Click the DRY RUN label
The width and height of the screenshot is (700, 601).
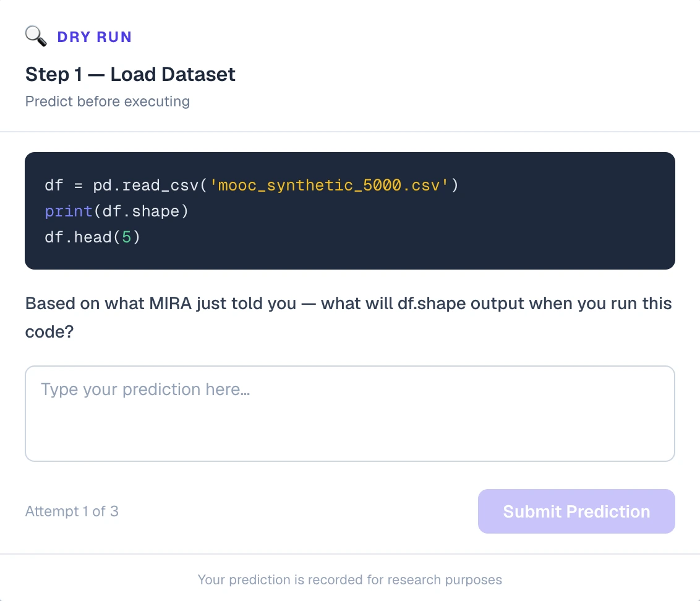click(x=95, y=37)
